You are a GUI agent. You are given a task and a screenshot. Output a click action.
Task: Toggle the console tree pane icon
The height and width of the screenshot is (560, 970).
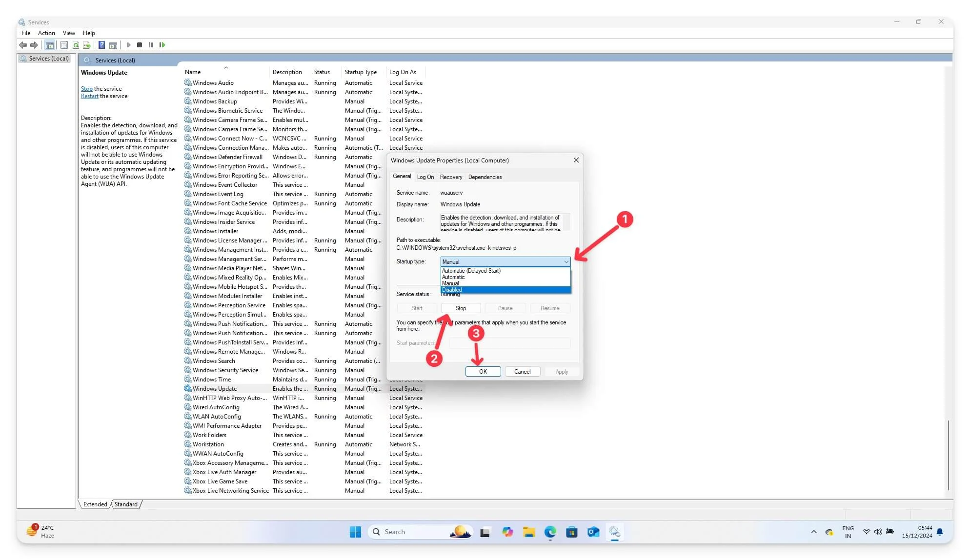click(x=49, y=45)
